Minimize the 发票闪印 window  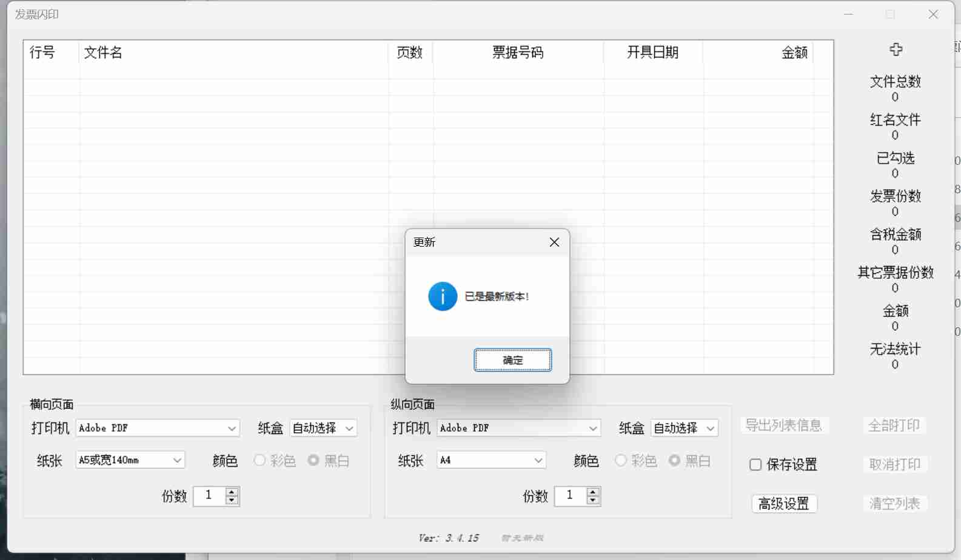tap(848, 15)
